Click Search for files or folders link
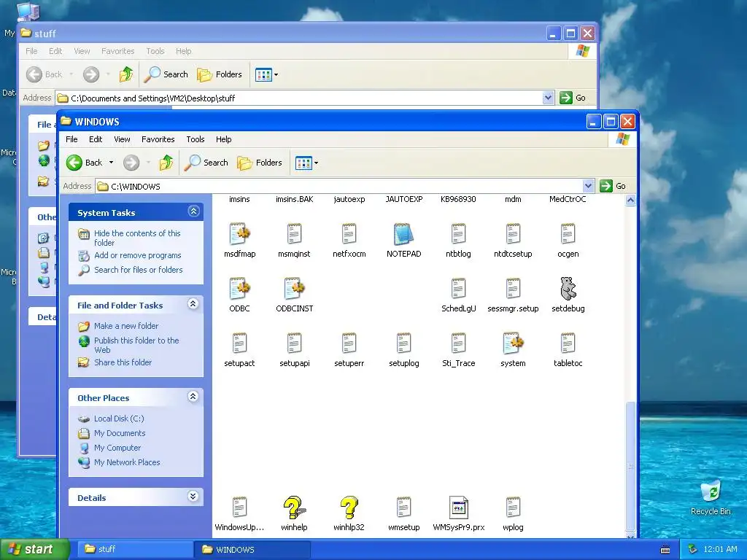The height and width of the screenshot is (560, 747). click(x=138, y=270)
